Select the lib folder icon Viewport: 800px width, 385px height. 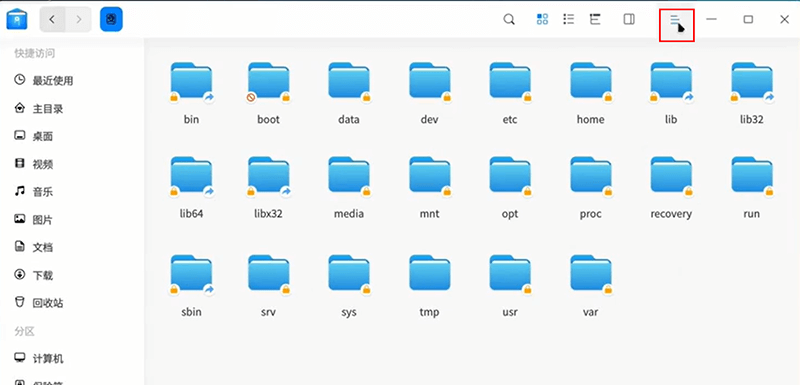coord(671,82)
